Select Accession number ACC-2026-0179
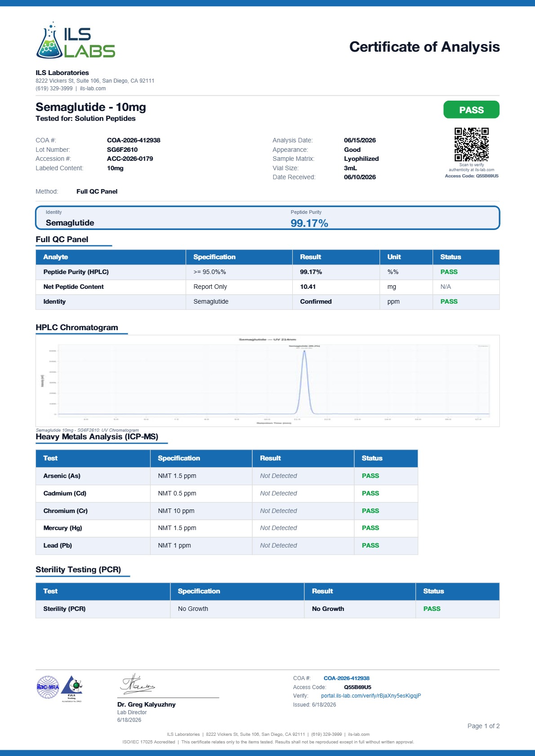This screenshot has width=535, height=756. [130, 159]
